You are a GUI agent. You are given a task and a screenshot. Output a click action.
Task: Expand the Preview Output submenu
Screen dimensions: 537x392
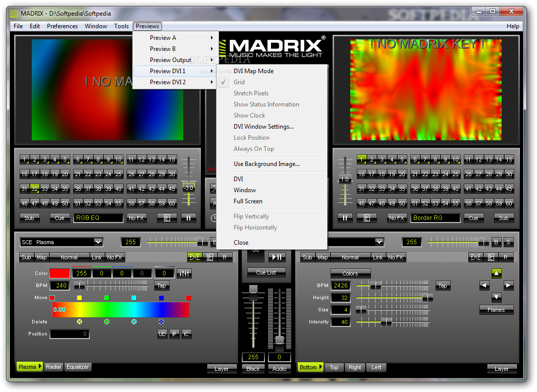coord(175,60)
